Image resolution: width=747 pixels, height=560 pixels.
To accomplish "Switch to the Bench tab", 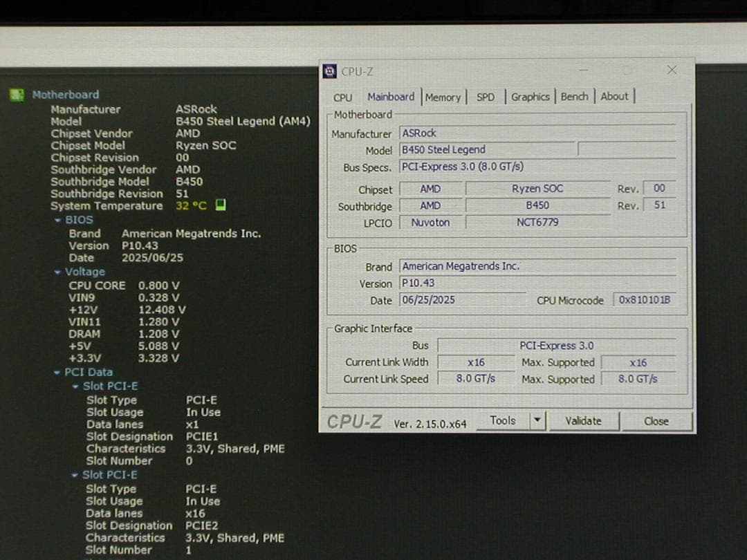I will 574,97.
